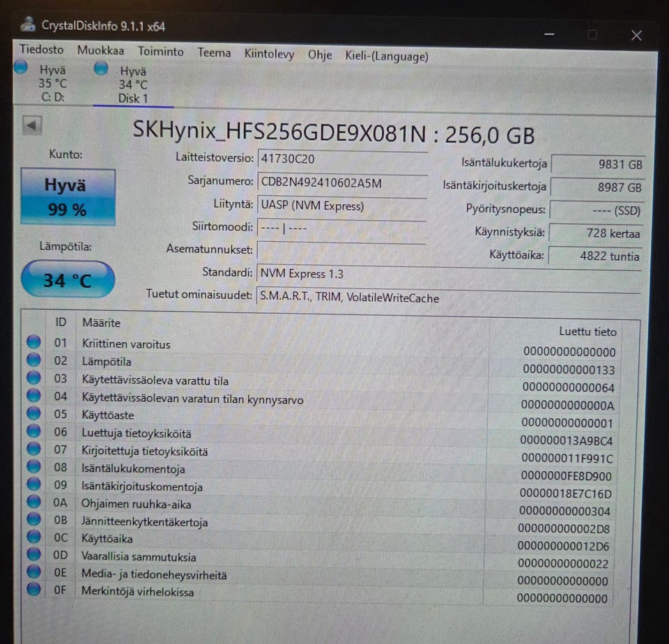
Task: Click the Hyvä 99 % health status button
Action: tap(68, 197)
